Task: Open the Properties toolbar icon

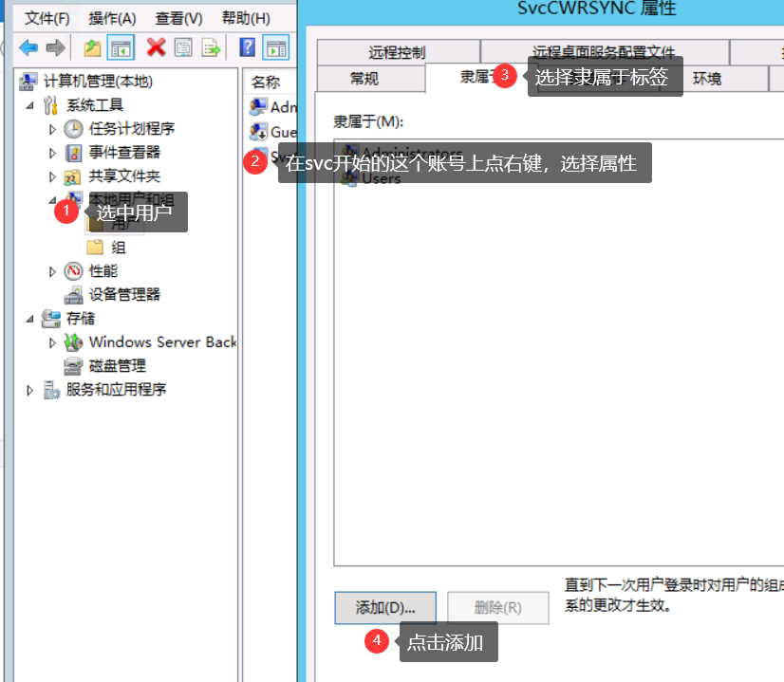Action: click(183, 48)
